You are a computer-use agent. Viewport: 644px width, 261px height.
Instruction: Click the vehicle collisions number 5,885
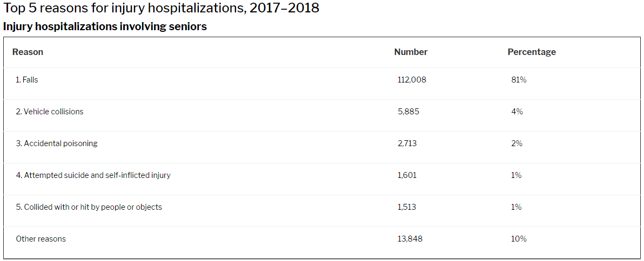pyautogui.click(x=408, y=112)
